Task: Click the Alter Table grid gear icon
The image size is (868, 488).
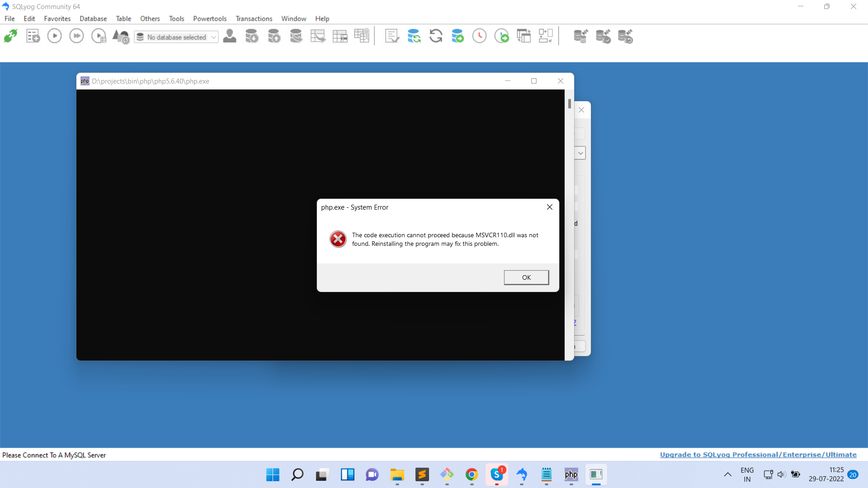Action: tap(362, 36)
